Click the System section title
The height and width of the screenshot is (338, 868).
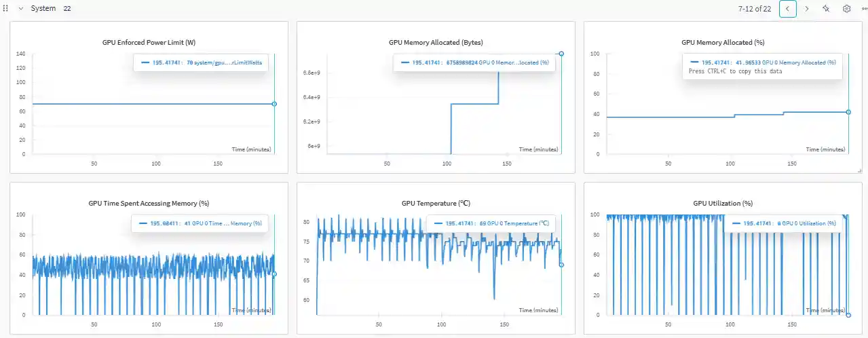coord(43,9)
